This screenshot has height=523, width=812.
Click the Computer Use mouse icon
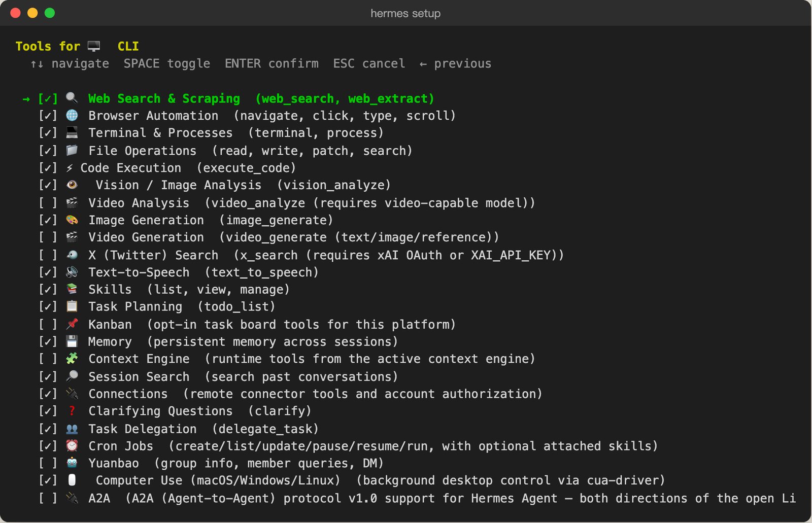pyautogui.click(x=72, y=480)
